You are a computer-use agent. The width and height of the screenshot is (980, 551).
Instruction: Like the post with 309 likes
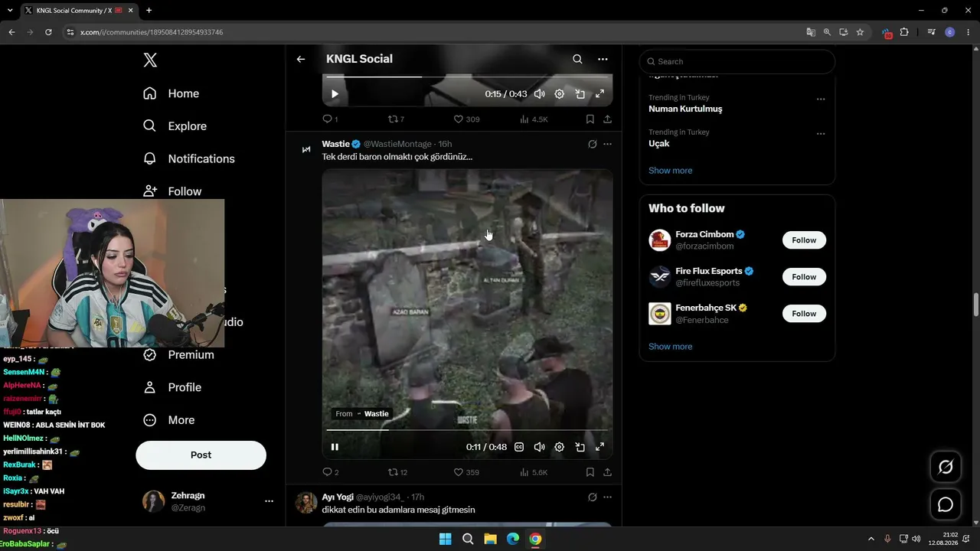click(466, 119)
